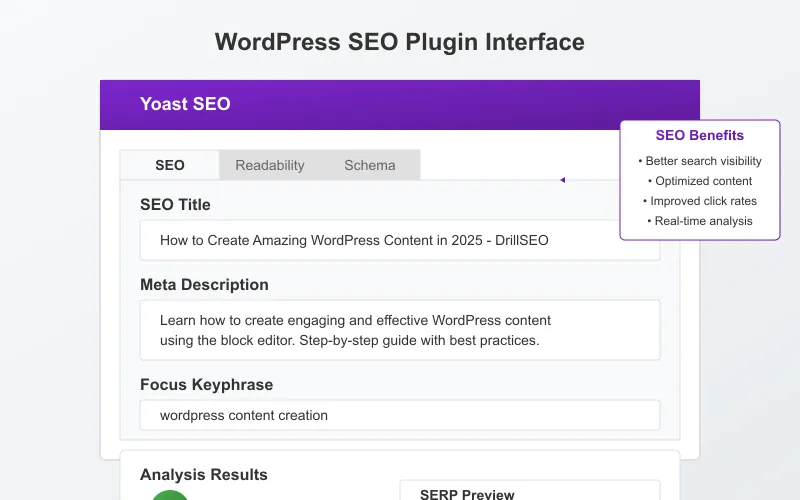Image resolution: width=800 pixels, height=500 pixels.
Task: Click the 'Improved click rates' bullet
Action: tap(699, 201)
